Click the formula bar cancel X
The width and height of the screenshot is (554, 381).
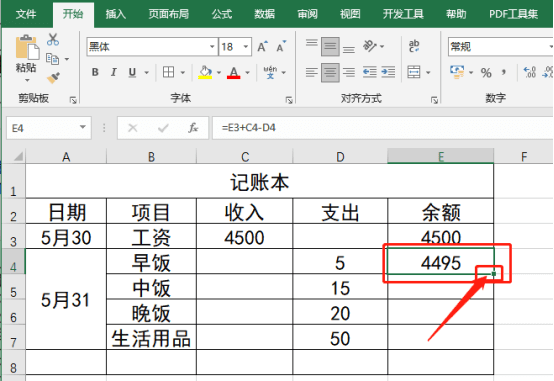point(132,128)
